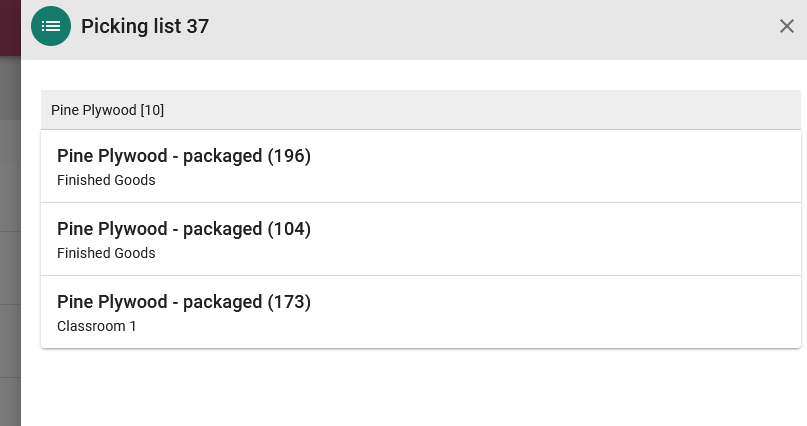Select the Pine Plywood [10] group header
Screen dimensions: 807x426
click(x=420, y=110)
